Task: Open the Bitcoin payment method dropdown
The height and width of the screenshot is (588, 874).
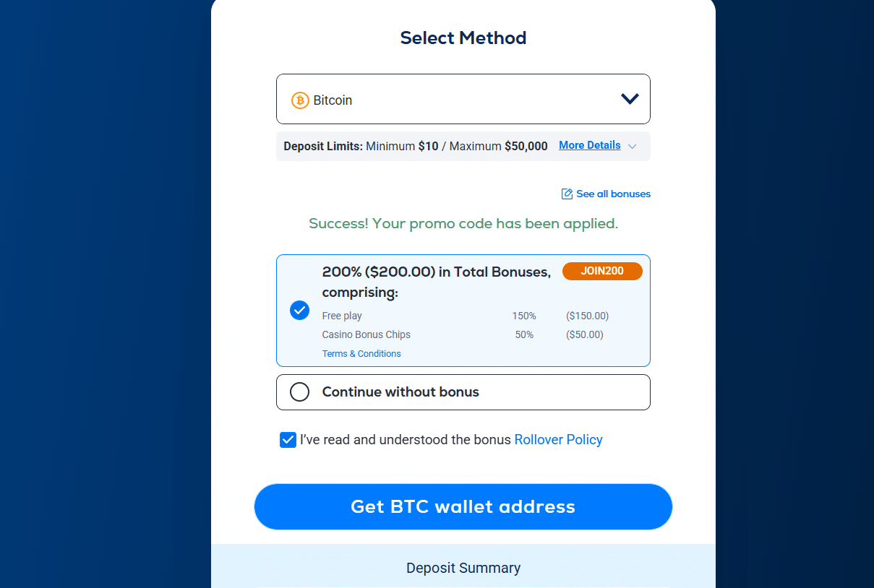Action: (463, 99)
